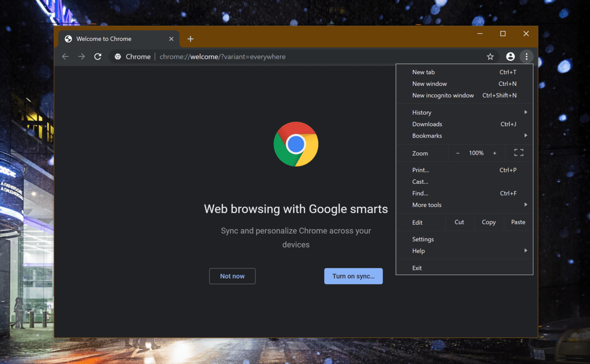
Task: Open a new tab with plus icon
Action: coord(191,39)
